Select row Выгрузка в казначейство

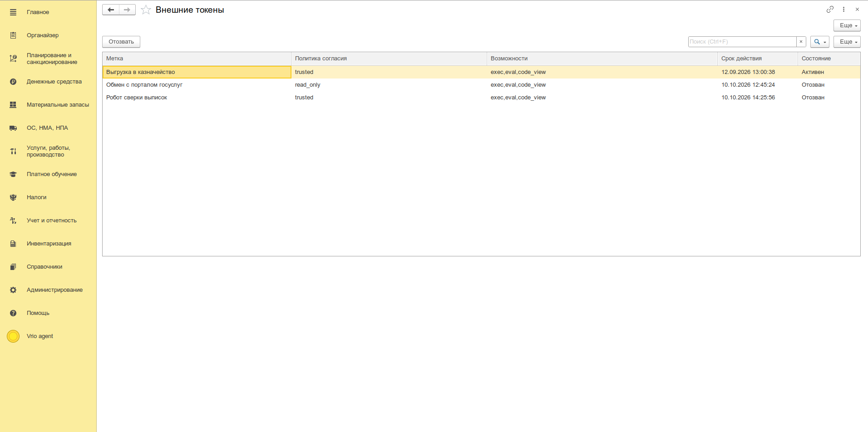(481, 72)
